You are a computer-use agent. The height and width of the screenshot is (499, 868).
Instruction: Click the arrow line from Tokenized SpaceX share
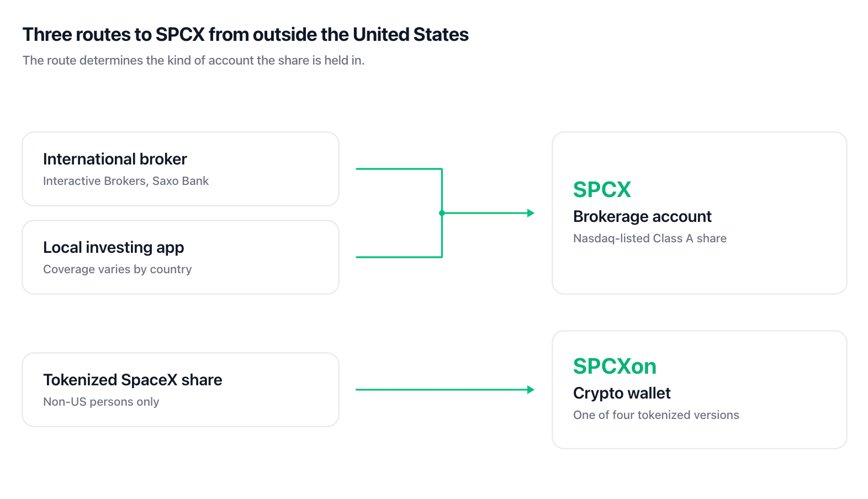(x=442, y=390)
